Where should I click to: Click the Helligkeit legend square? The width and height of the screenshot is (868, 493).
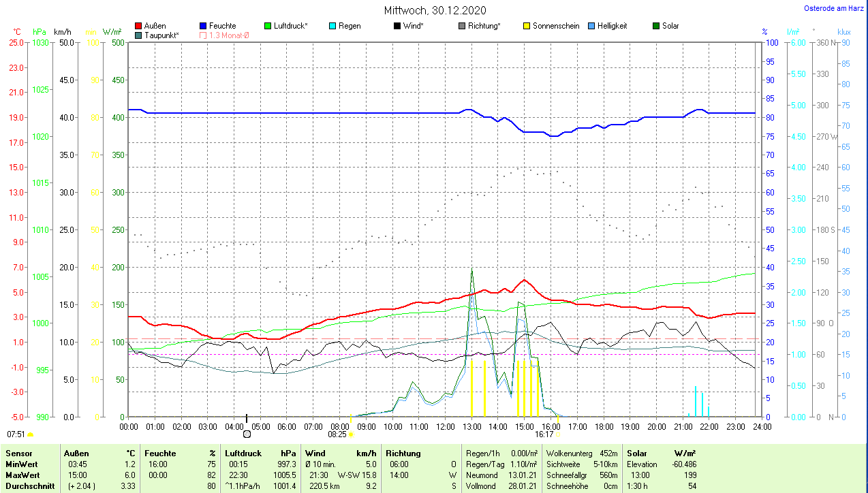(591, 27)
